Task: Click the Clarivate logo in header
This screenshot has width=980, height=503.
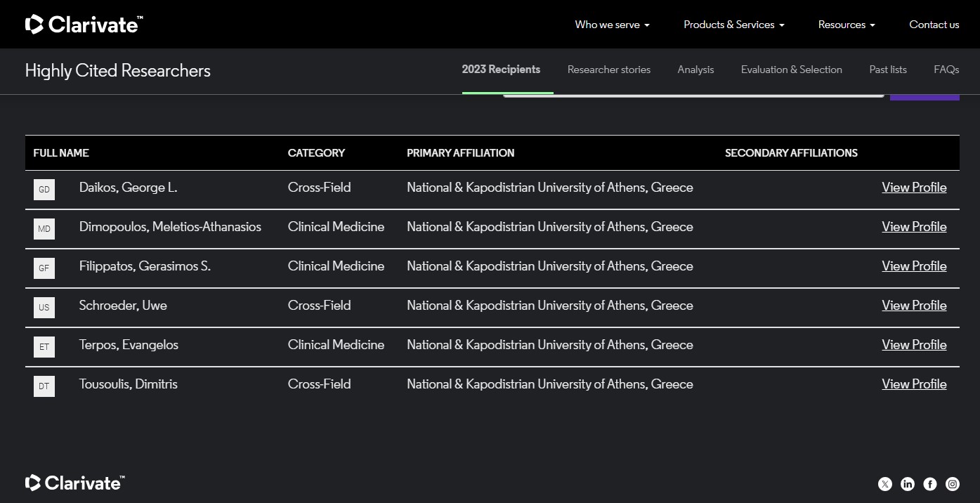Action: tap(84, 25)
